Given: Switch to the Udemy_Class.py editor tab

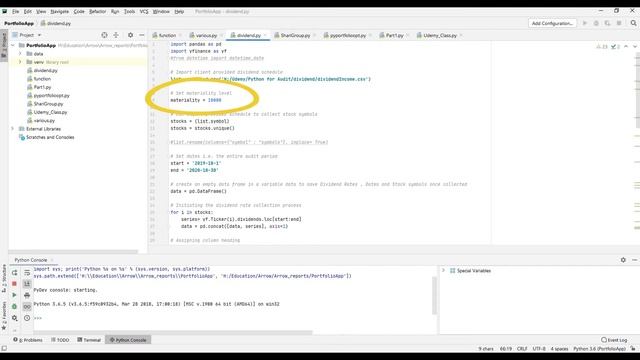Looking at the screenshot, I should 440,36.
